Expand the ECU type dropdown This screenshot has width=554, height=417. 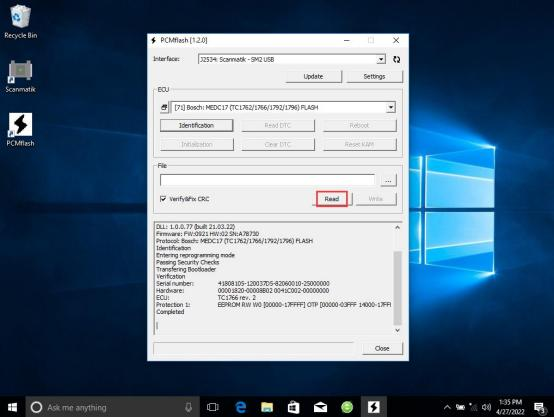[391, 107]
